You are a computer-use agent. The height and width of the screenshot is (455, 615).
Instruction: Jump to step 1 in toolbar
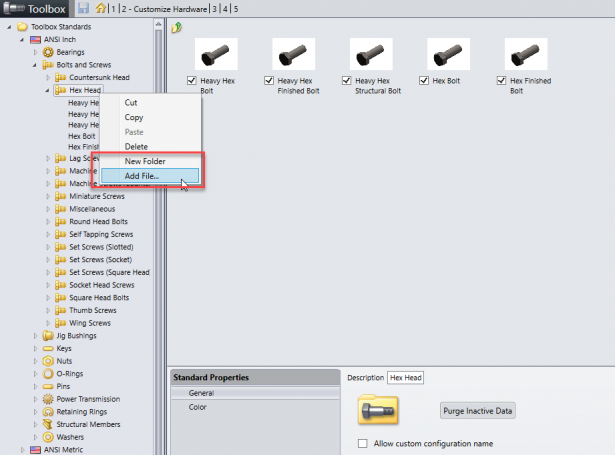[113, 9]
